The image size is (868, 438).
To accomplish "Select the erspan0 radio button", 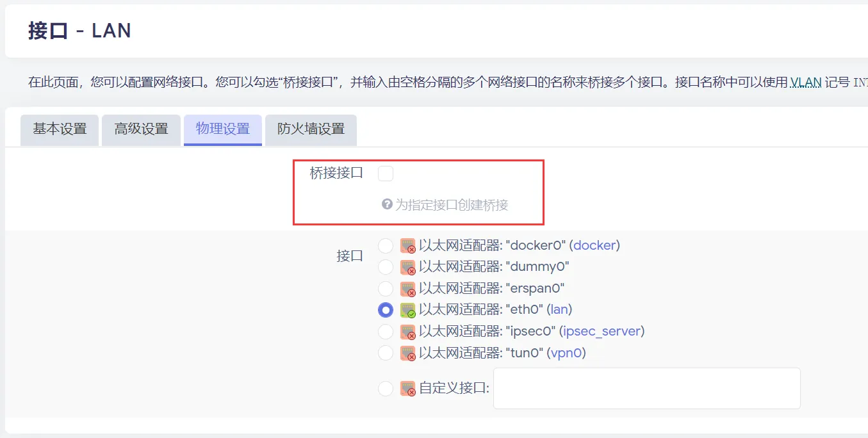I will coord(386,289).
